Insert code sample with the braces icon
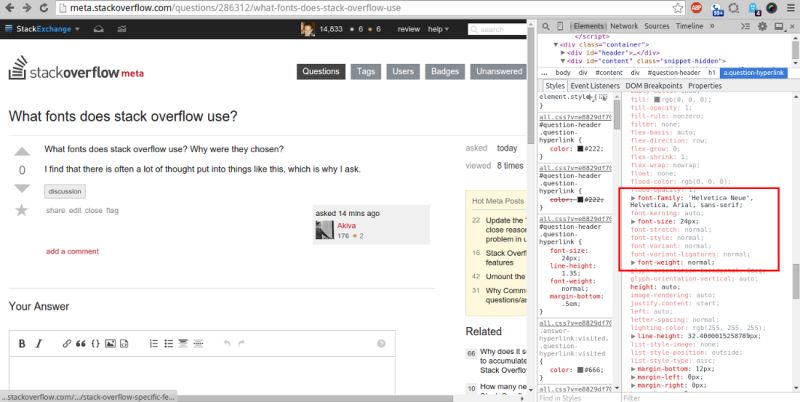 95,343
